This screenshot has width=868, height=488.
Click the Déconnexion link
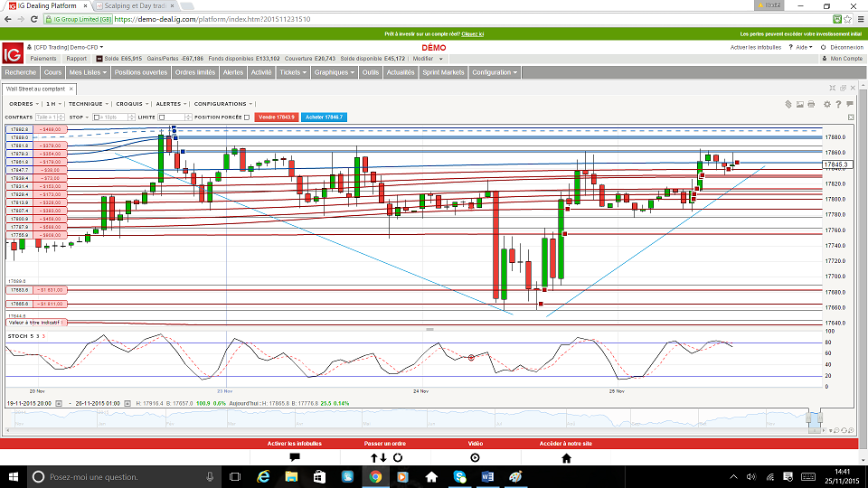(846, 48)
